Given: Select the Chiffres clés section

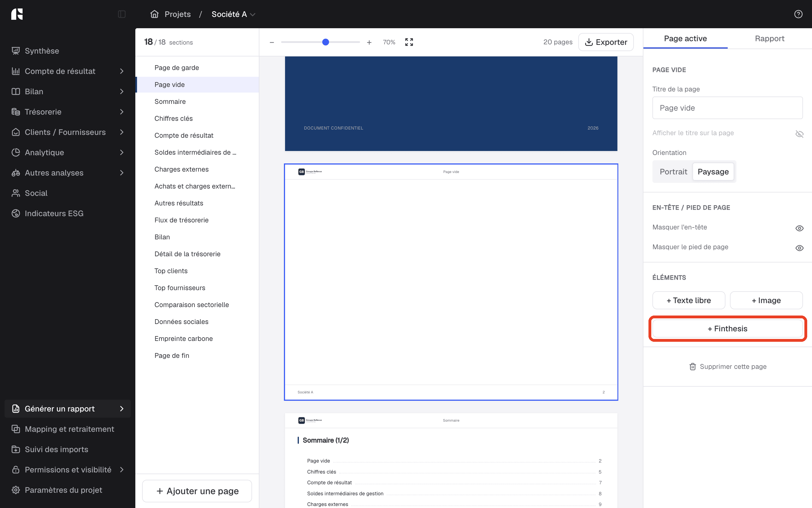Looking at the screenshot, I should [197, 118].
